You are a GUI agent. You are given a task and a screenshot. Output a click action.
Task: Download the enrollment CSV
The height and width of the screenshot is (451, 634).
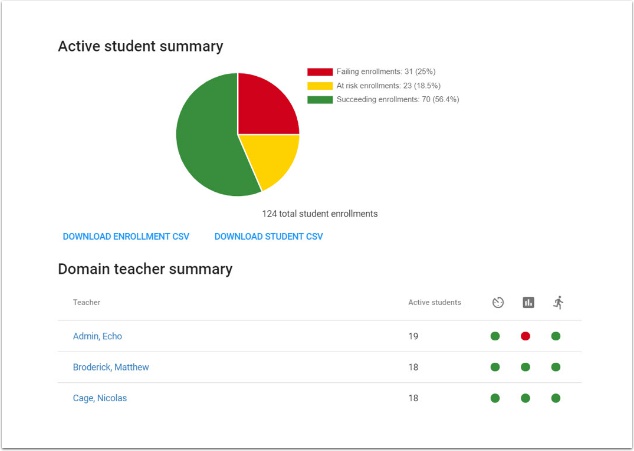[126, 236]
